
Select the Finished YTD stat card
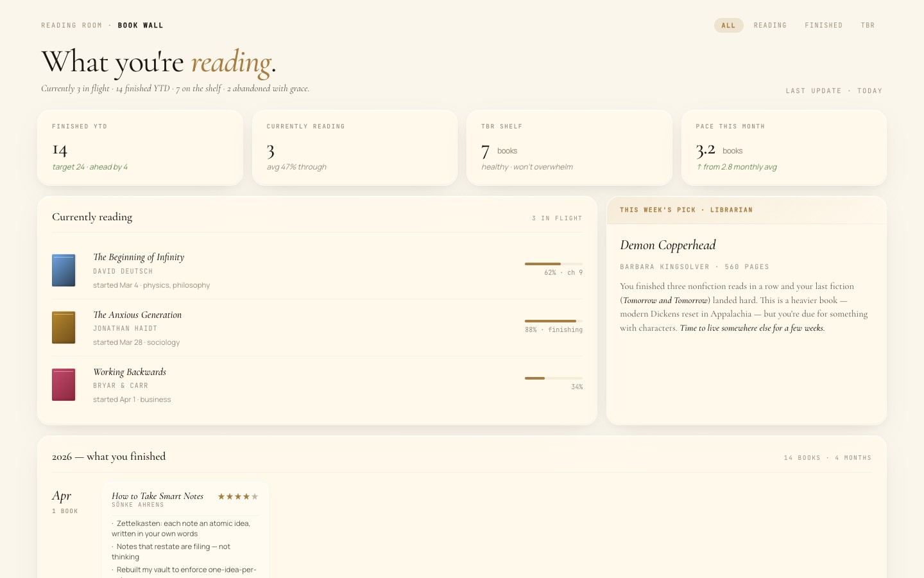click(140, 148)
